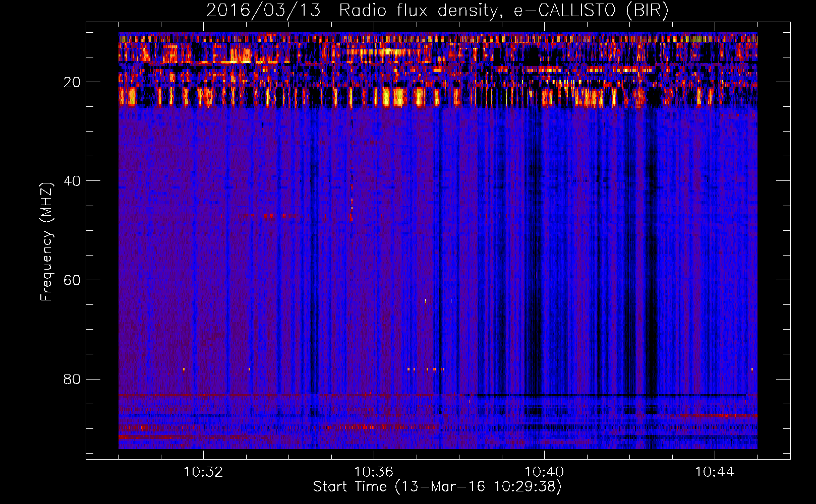Click the plot title 'Radio flux density, e-CALLISTO (BIR)'

(504, 10)
